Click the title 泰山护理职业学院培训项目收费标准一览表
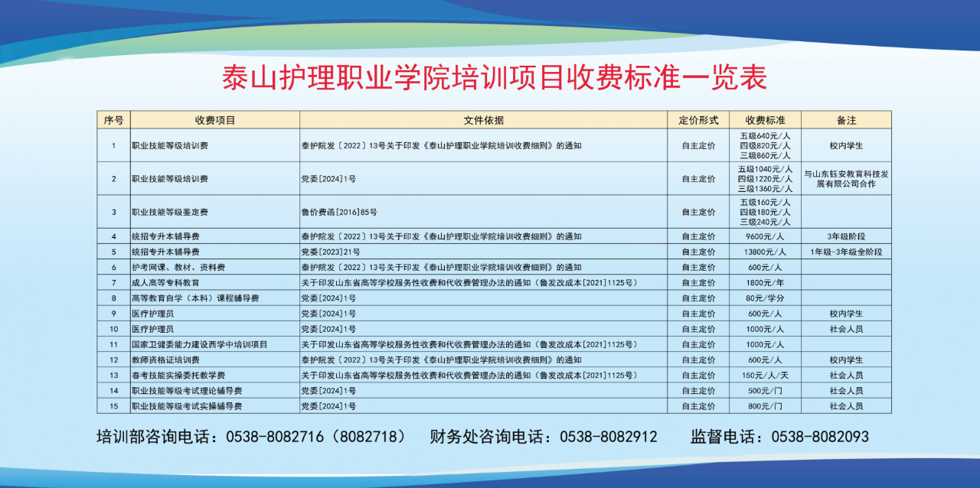 click(494, 77)
